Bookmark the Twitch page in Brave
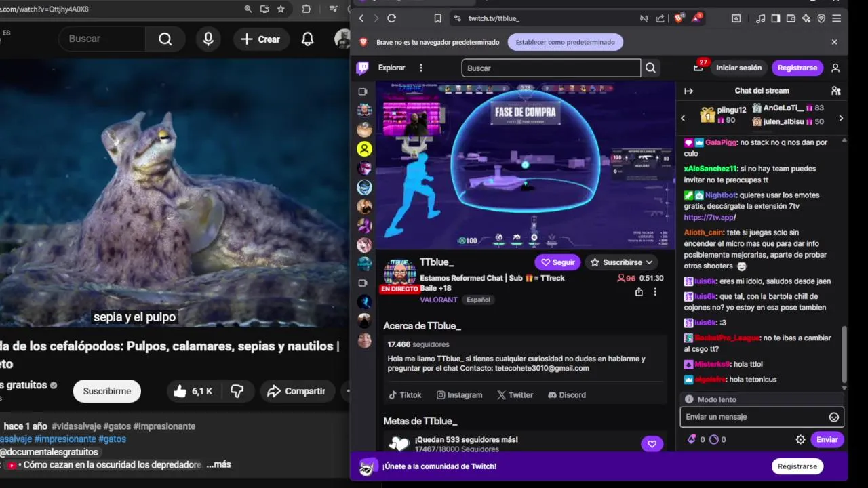The image size is (868, 488). tap(437, 18)
